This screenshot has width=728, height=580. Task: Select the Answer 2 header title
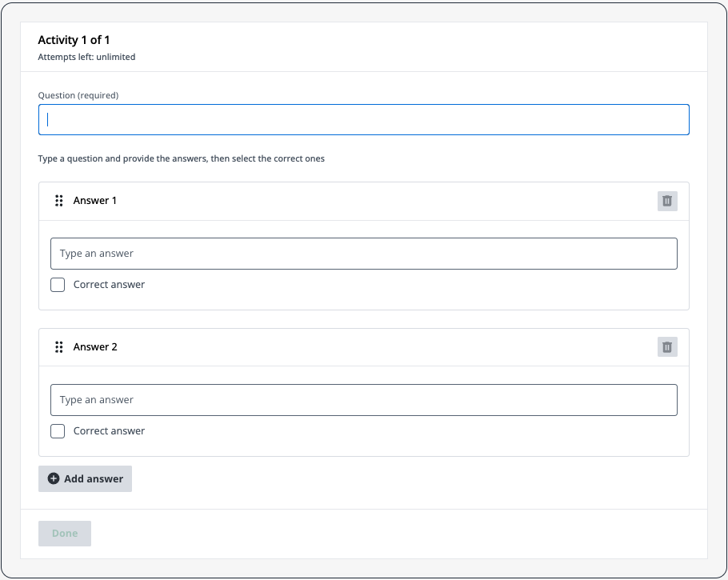coord(95,347)
